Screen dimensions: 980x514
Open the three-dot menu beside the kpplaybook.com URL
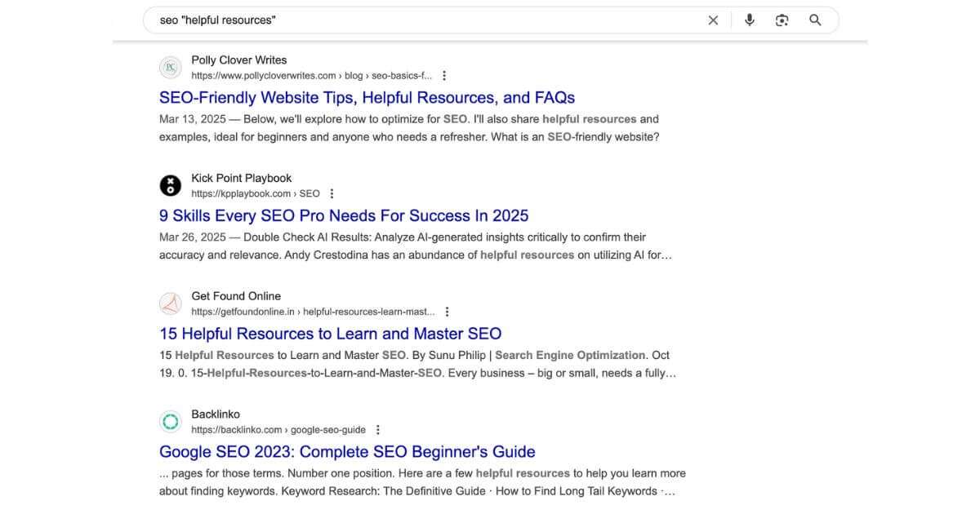point(332,194)
